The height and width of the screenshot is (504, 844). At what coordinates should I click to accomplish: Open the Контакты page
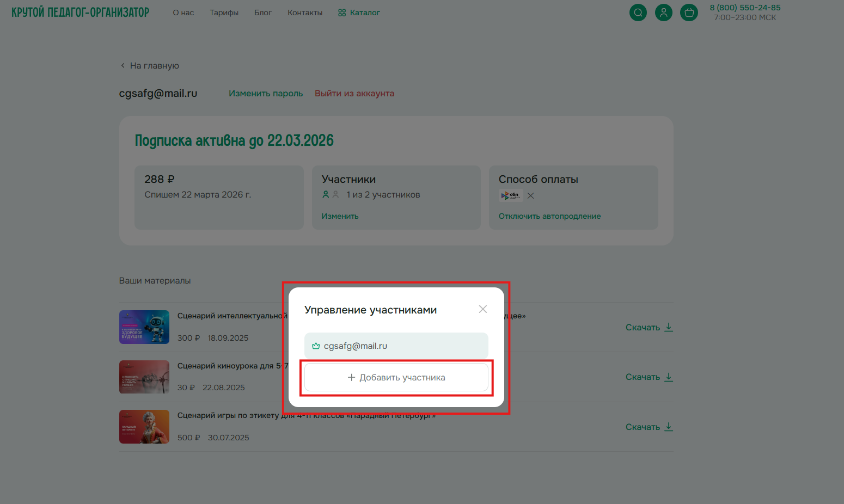pyautogui.click(x=305, y=13)
